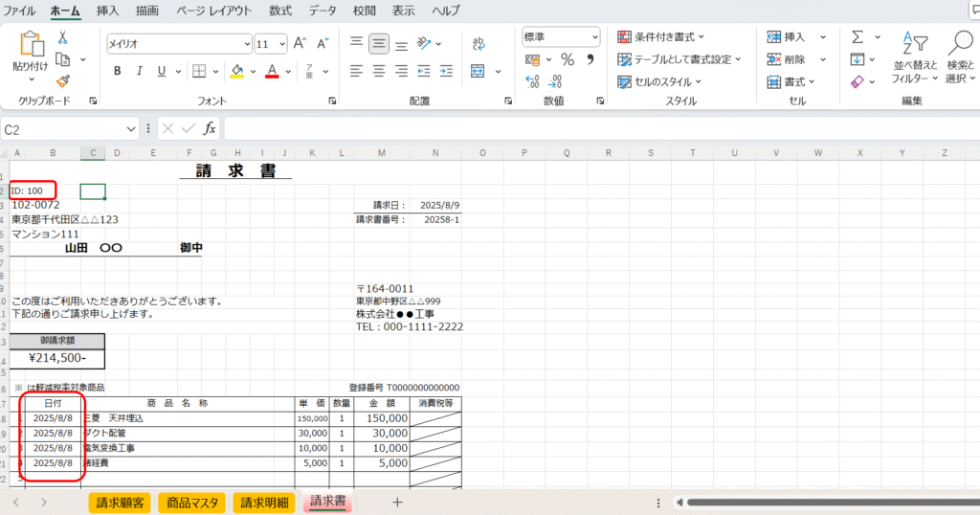The width and height of the screenshot is (980, 515).
Task: Click the Name Box showing C2
Action: (69, 128)
